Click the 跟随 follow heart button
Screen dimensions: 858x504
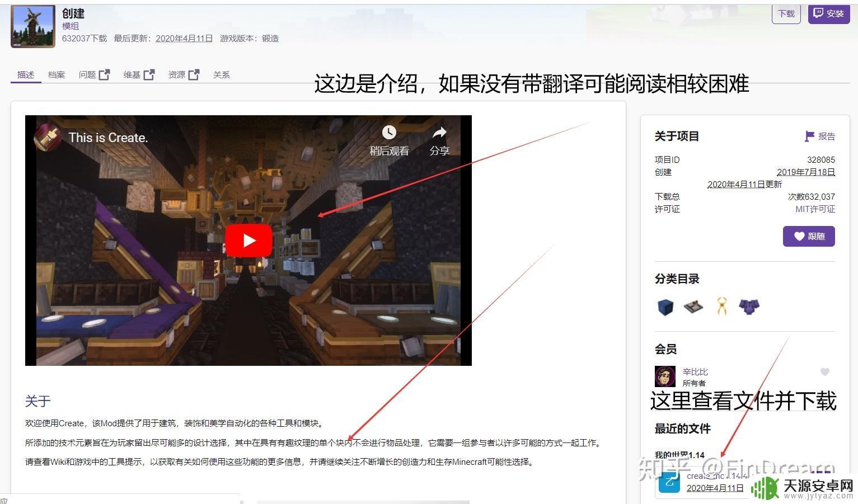point(809,236)
